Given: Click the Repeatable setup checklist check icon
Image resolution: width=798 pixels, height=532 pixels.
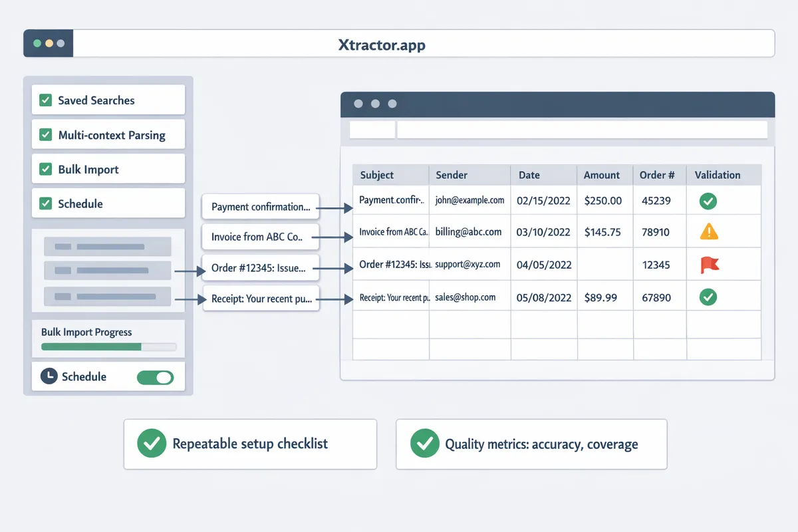Looking at the screenshot, I should click(x=152, y=444).
